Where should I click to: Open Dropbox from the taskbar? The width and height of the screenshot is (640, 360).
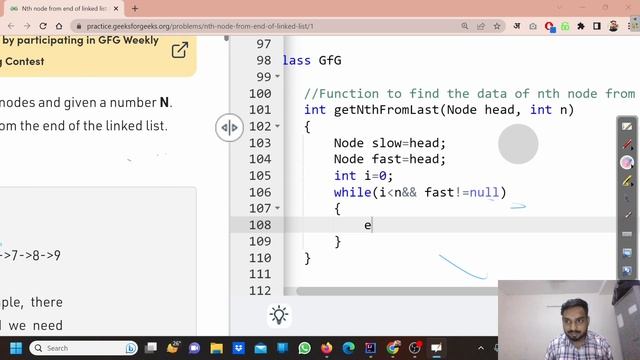tap(238, 348)
